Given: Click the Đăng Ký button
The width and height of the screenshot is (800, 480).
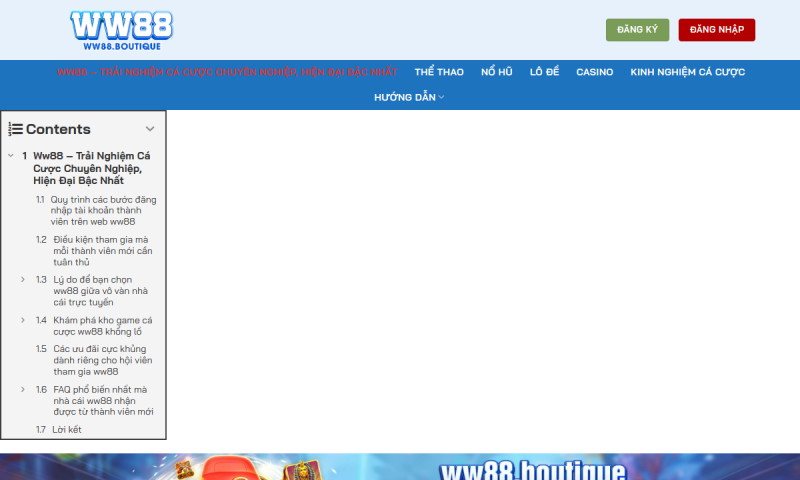Looking at the screenshot, I should [x=637, y=30].
